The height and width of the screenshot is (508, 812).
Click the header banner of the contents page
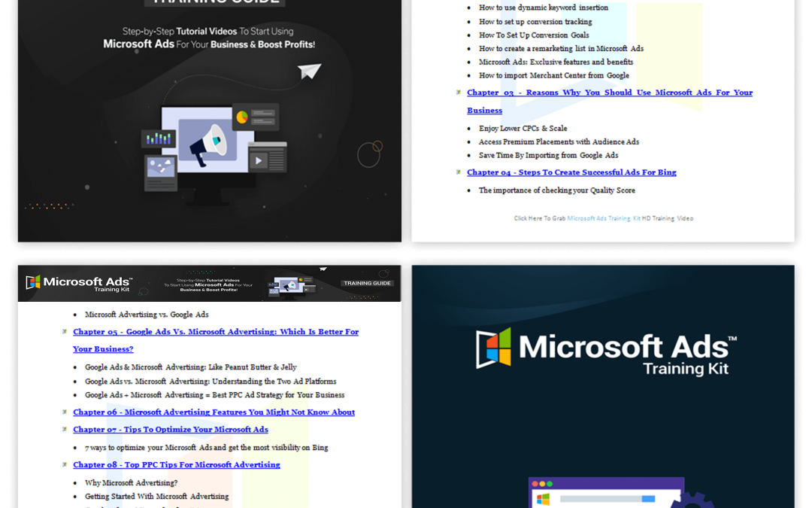click(210, 284)
